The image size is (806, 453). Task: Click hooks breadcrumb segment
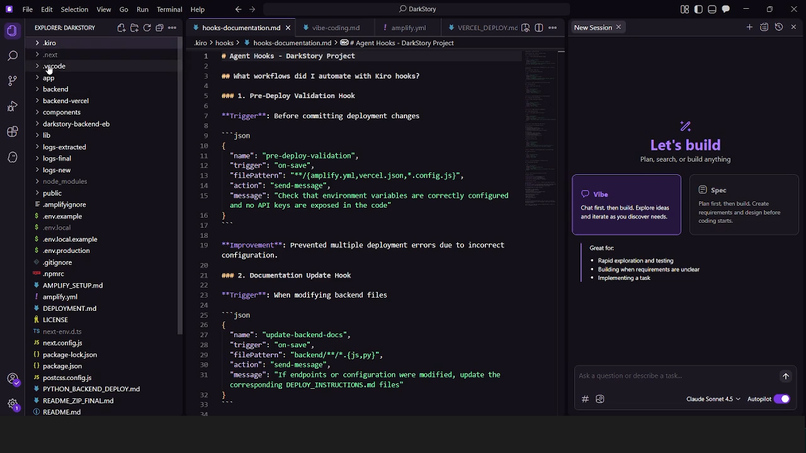tap(224, 43)
